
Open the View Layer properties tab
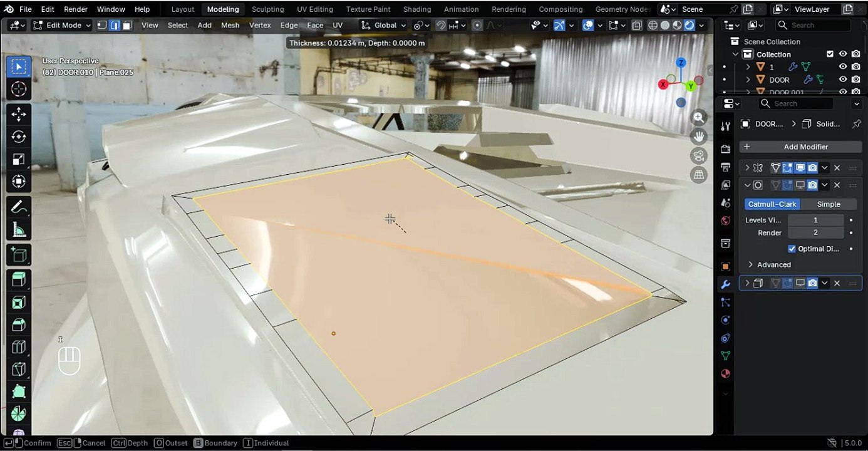[x=725, y=185]
